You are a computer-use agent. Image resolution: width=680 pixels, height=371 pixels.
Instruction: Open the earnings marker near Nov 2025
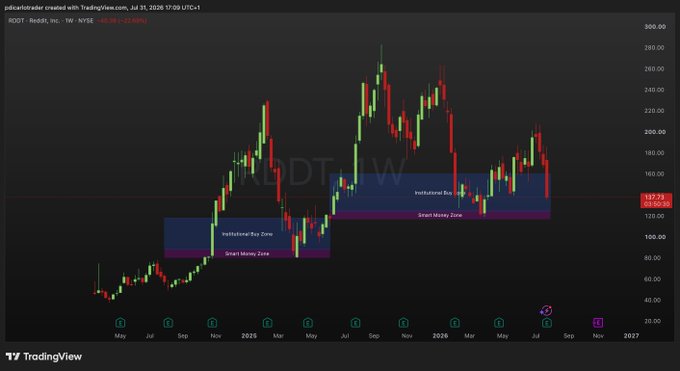[x=403, y=323]
